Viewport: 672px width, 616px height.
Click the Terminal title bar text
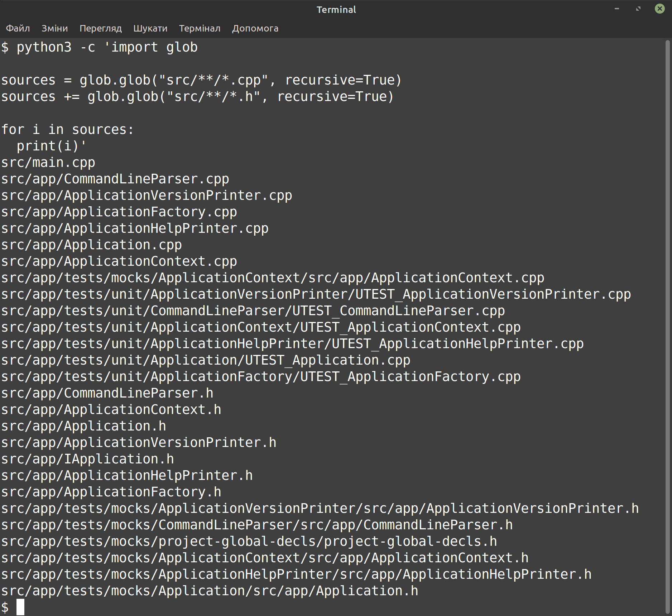[336, 10]
